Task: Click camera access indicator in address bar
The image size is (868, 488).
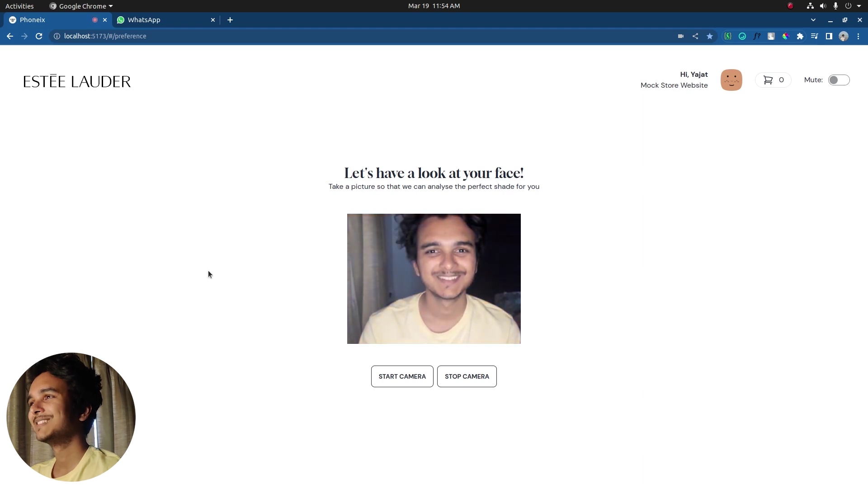Action: [680, 36]
